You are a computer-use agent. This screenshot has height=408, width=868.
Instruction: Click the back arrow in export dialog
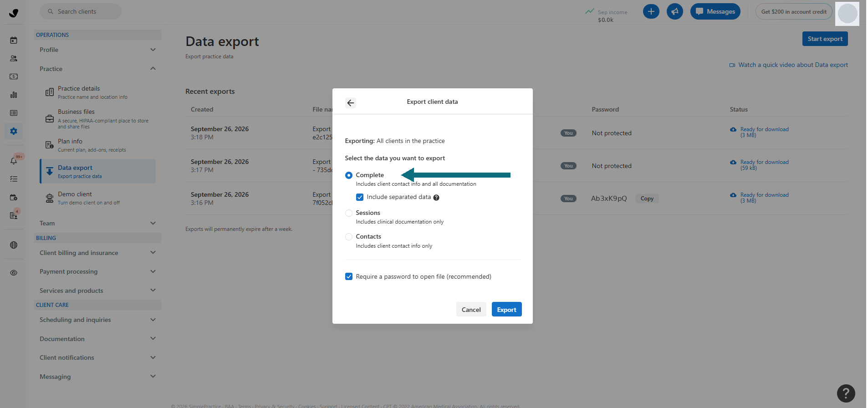[350, 102]
